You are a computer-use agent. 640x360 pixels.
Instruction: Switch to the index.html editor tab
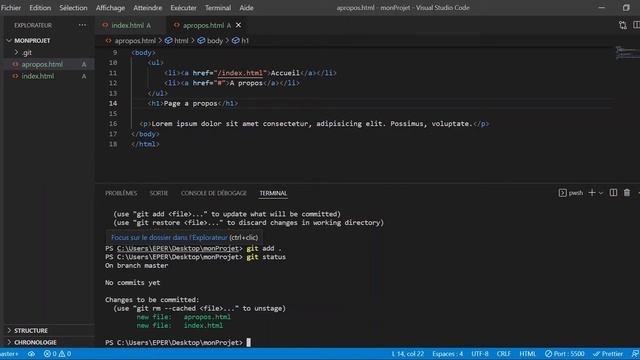click(131, 25)
